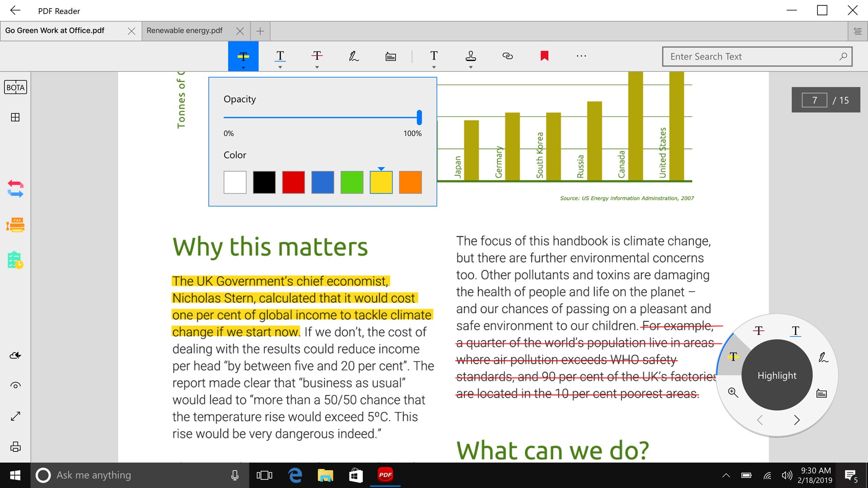This screenshot has height=488, width=868.
Task: Click the Enter Search Text field
Action: tap(750, 56)
